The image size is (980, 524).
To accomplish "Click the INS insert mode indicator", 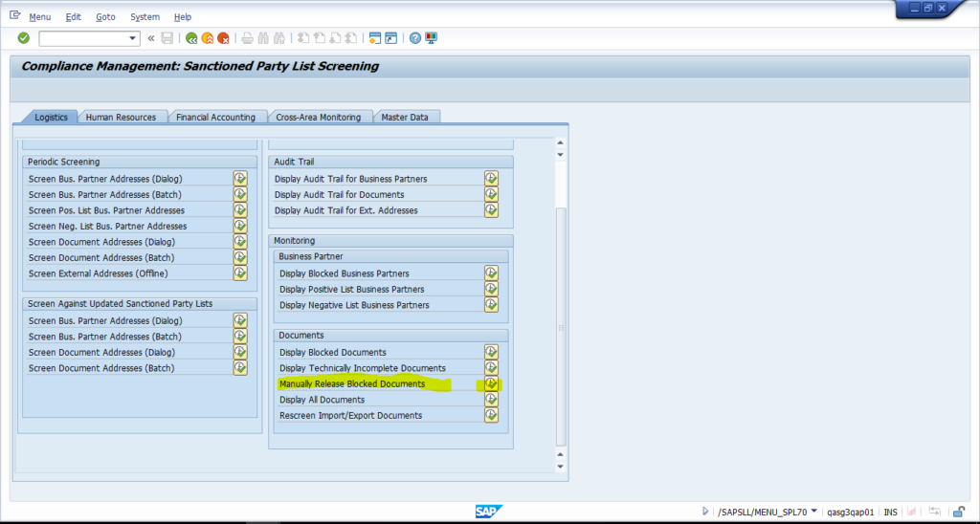I will pos(890,513).
